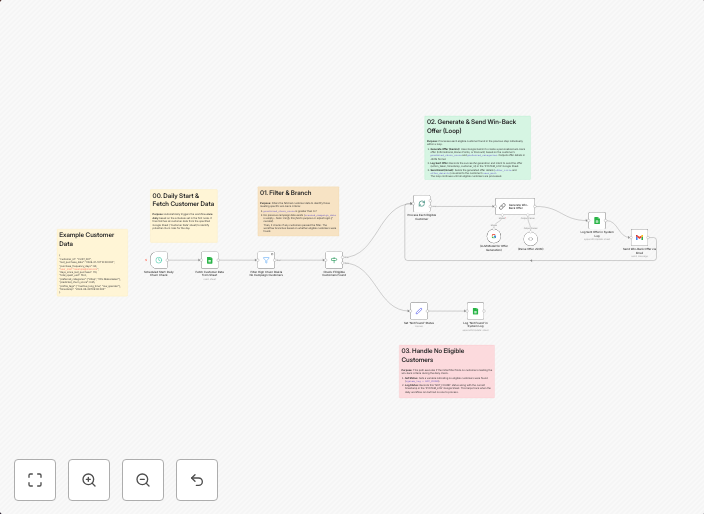Select the Process Each Eligible Customer loop node
The image size is (704, 514).
[422, 203]
